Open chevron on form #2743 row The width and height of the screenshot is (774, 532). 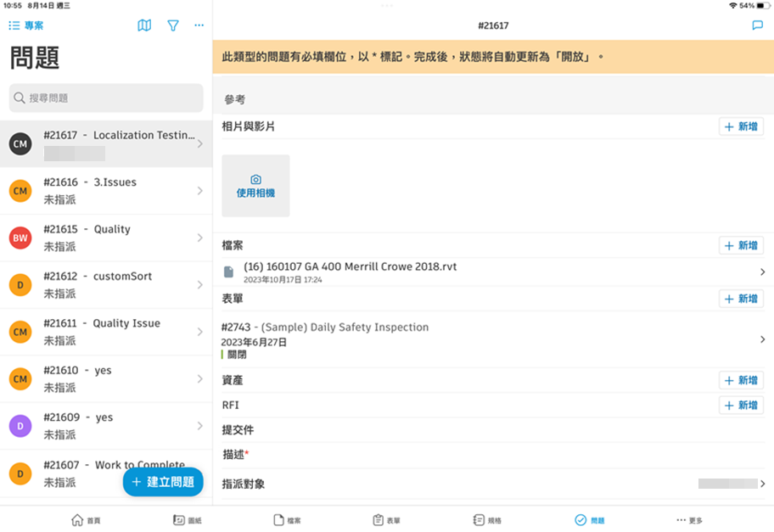763,339
